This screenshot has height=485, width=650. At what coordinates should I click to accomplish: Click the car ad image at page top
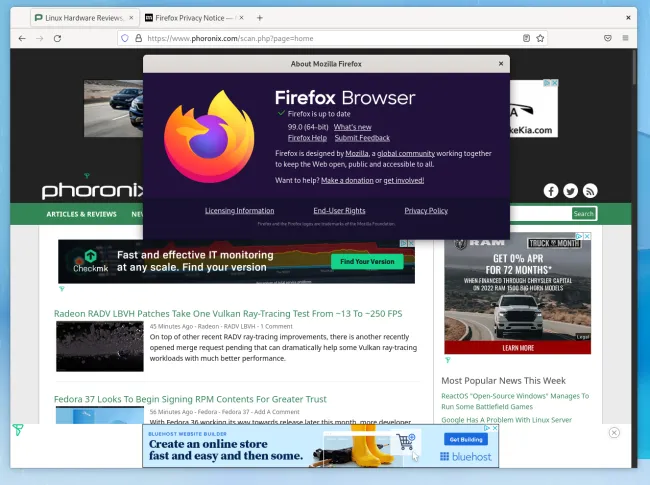(x=113, y=109)
